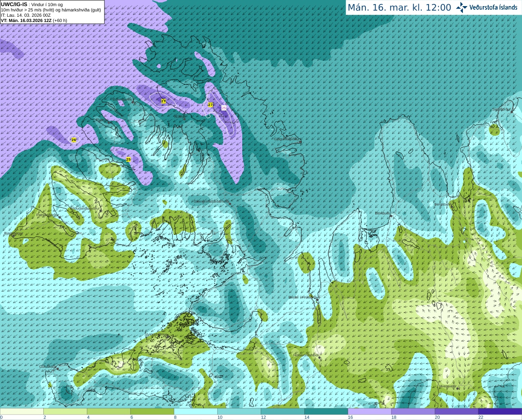The image size is (522, 420).
Task: Click the 20–22 m/s violet swatch
Action: coord(457,411)
